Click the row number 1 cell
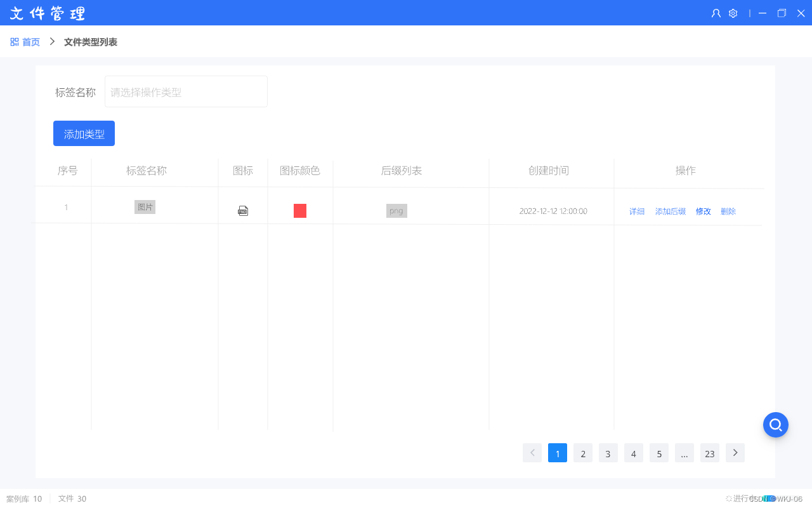Screen dimensions: 812x508 point(66,208)
